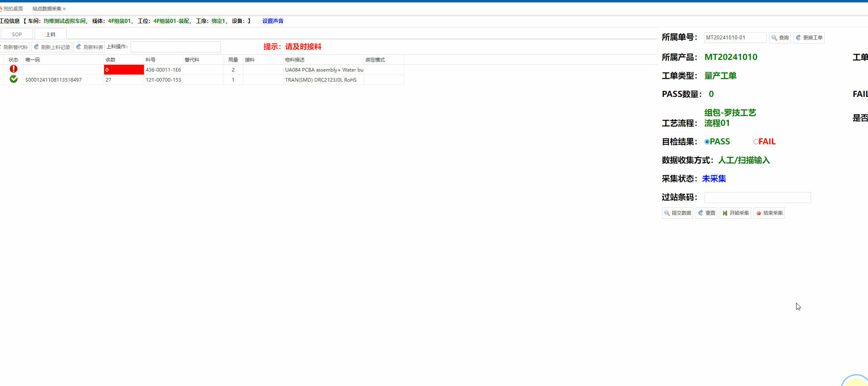
Task: Click the red stop icon on 结束采集 button
Action: (x=758, y=213)
